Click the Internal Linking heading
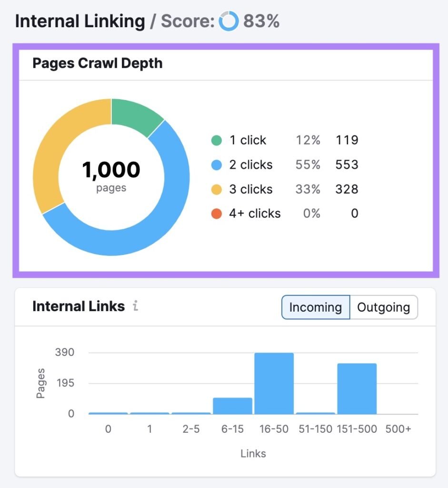The width and height of the screenshot is (448, 488). point(80,20)
